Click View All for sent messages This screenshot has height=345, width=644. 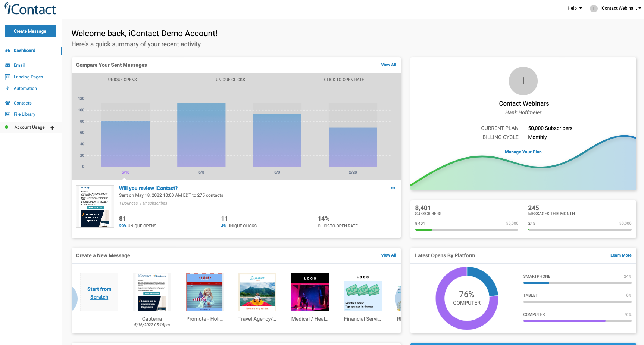click(x=388, y=65)
